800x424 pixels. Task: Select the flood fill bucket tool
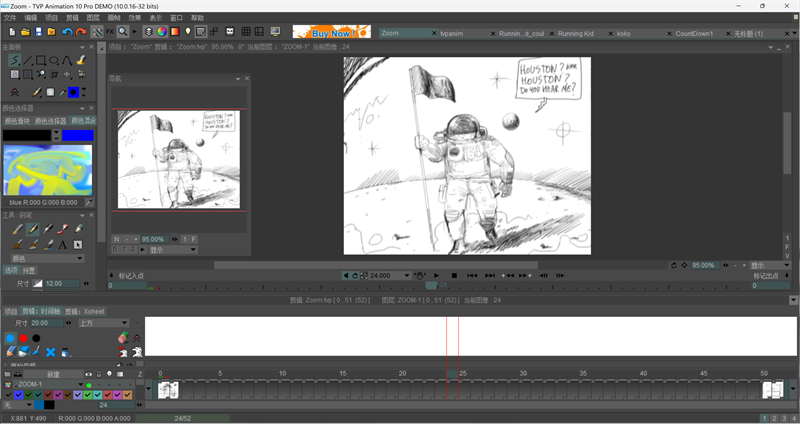pyautogui.click(x=81, y=61)
